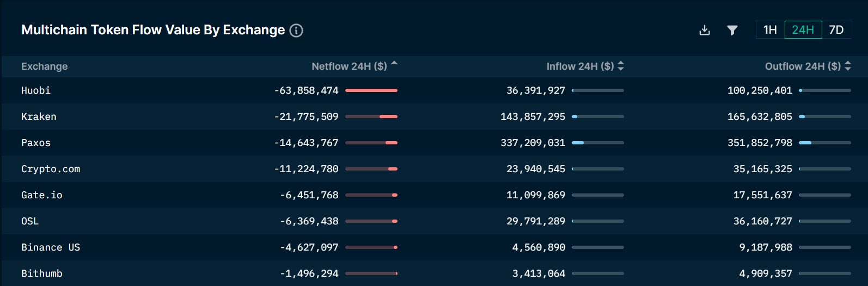Click OSL outflow value 36,160,727
The image size is (868, 286).
763,221
